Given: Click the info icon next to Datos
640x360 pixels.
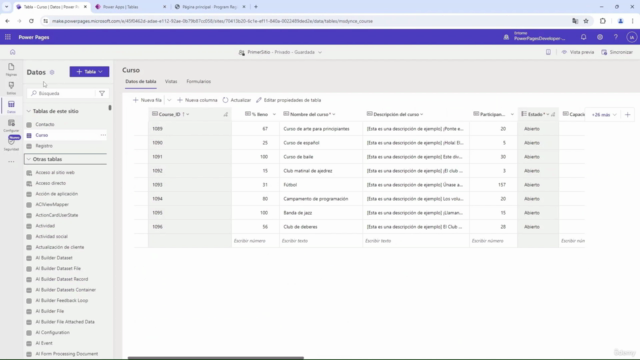Looking at the screenshot, I should (x=52, y=72).
